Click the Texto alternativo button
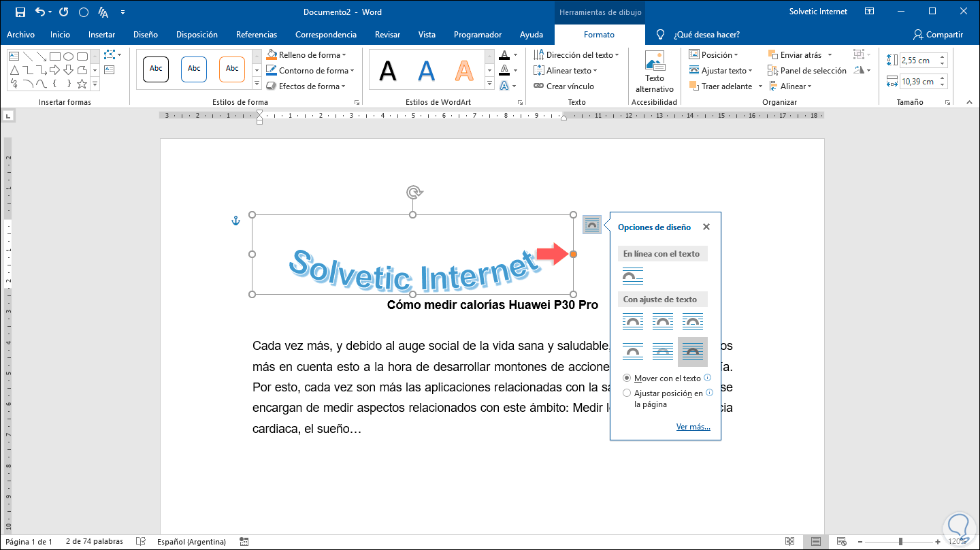 (x=655, y=72)
